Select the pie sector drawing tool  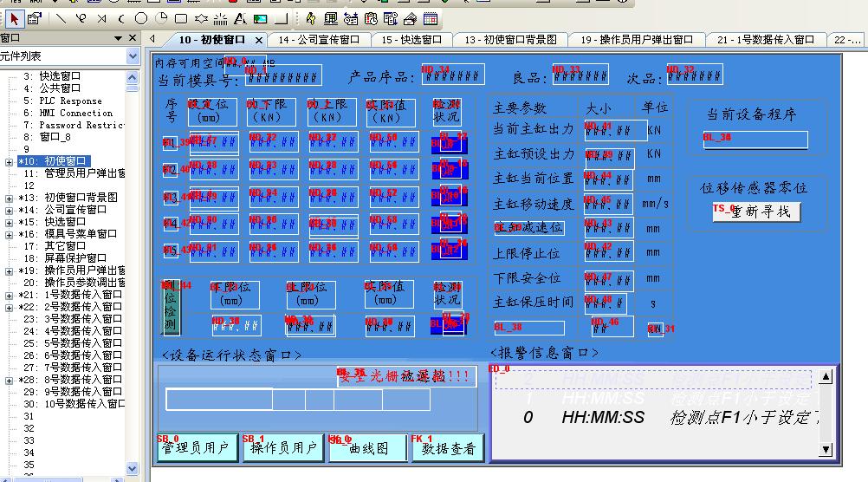click(160, 18)
